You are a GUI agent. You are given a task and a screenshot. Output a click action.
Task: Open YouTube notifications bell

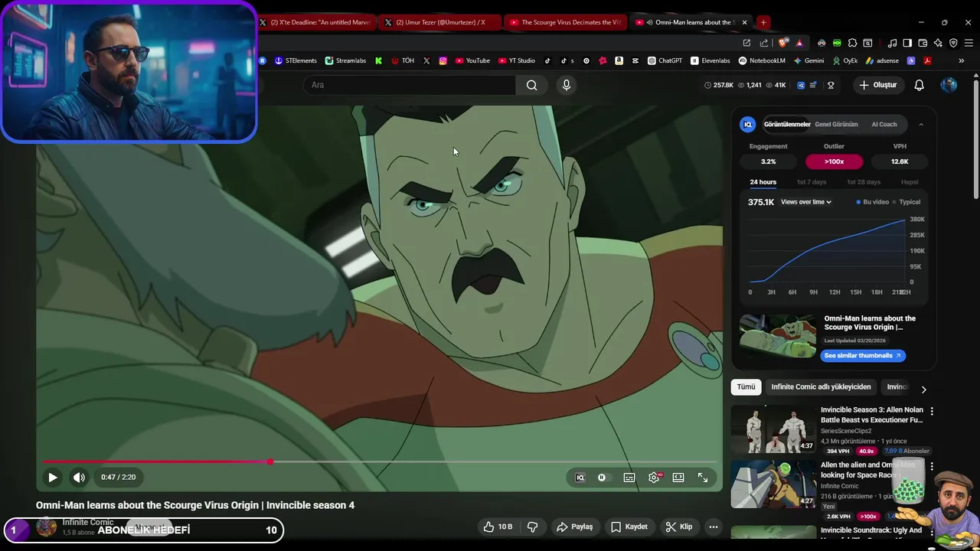coord(919,85)
